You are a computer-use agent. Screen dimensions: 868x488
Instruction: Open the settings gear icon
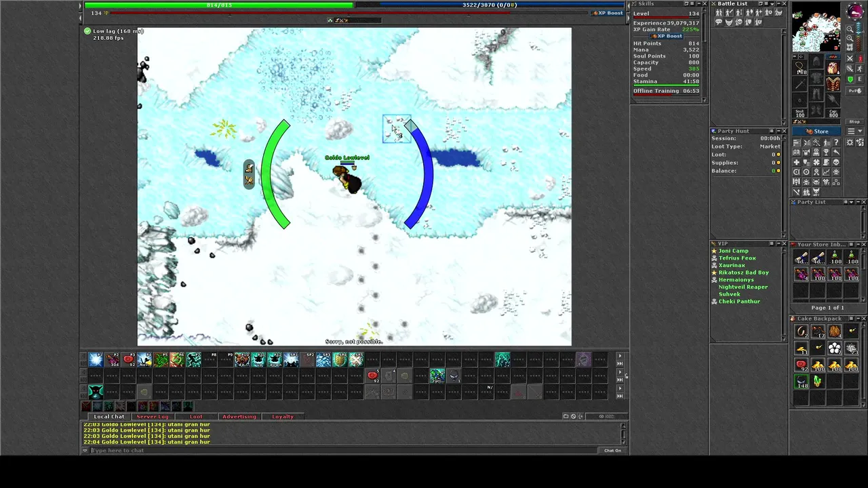click(850, 142)
